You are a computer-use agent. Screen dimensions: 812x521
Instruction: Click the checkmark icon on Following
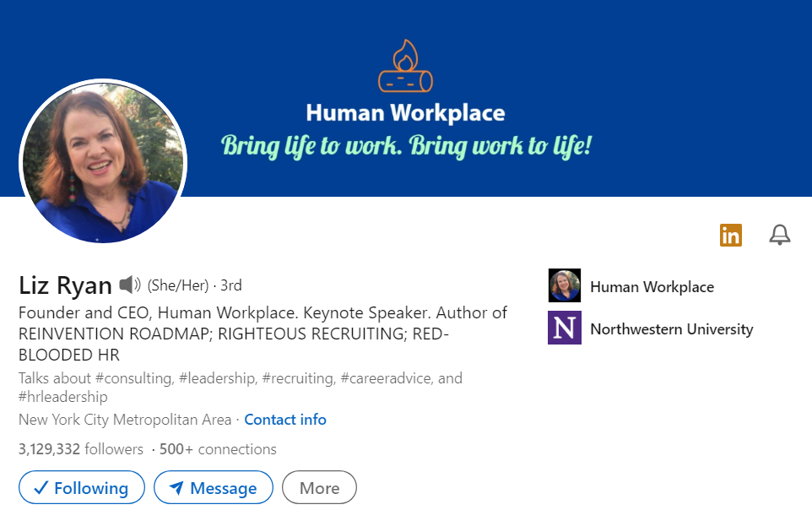(39, 488)
